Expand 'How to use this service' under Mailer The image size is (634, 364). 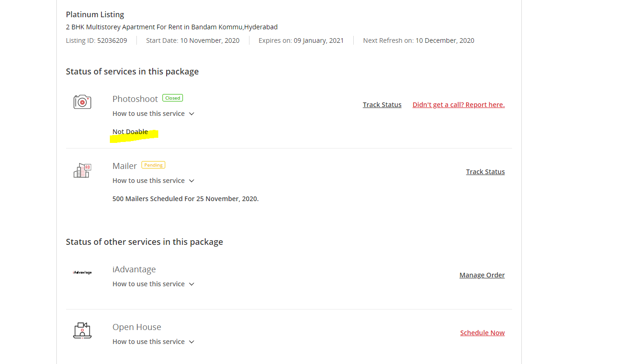[153, 181]
